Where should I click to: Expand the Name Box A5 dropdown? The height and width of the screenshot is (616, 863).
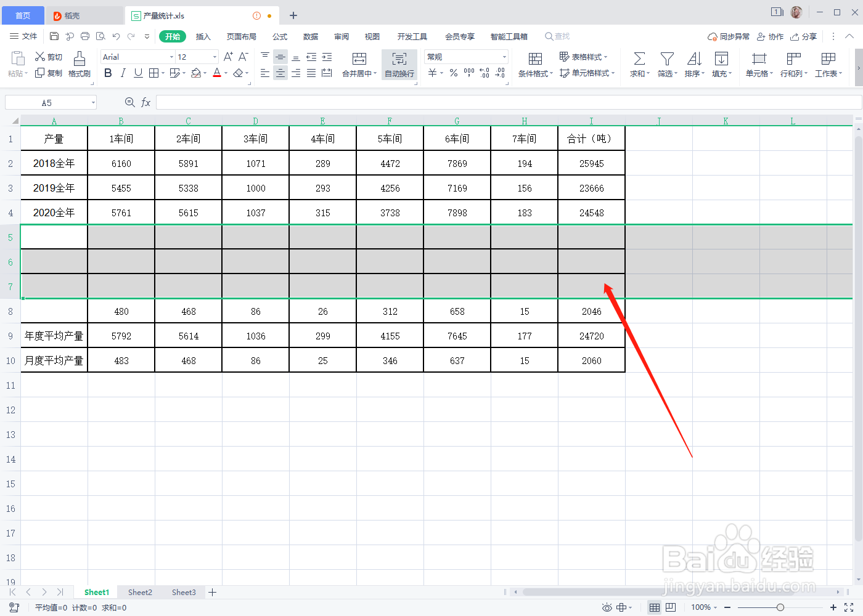93,102
